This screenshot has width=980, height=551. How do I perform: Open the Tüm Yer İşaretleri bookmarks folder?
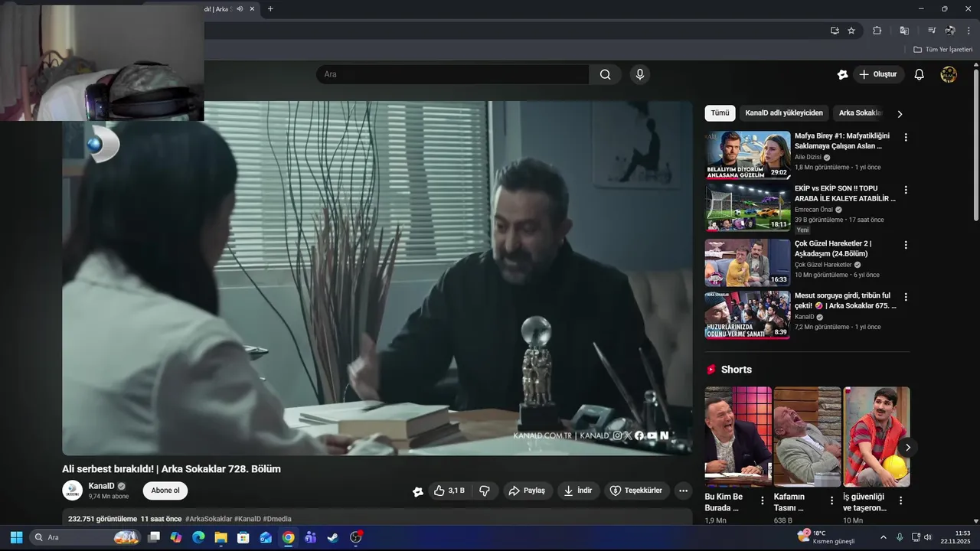click(x=942, y=50)
